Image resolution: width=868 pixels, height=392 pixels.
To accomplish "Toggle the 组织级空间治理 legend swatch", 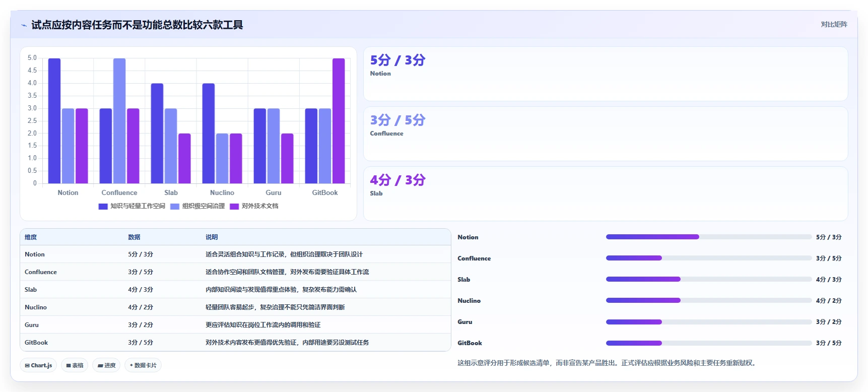I will point(175,206).
